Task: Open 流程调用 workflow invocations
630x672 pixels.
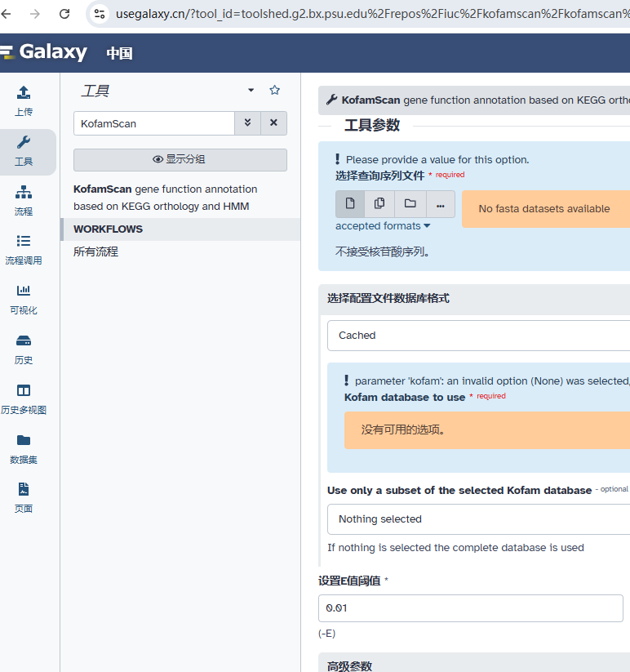Action: point(24,251)
